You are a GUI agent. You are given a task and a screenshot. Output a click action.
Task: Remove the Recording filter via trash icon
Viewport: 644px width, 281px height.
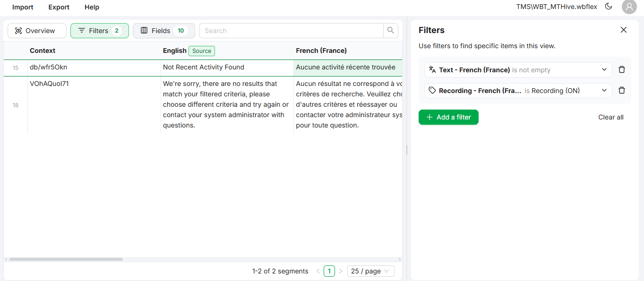pyautogui.click(x=622, y=91)
